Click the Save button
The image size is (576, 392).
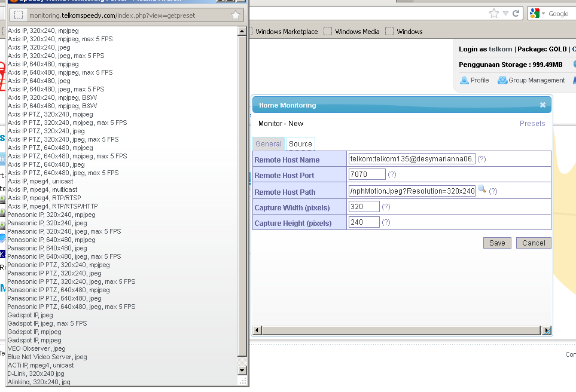coord(497,243)
